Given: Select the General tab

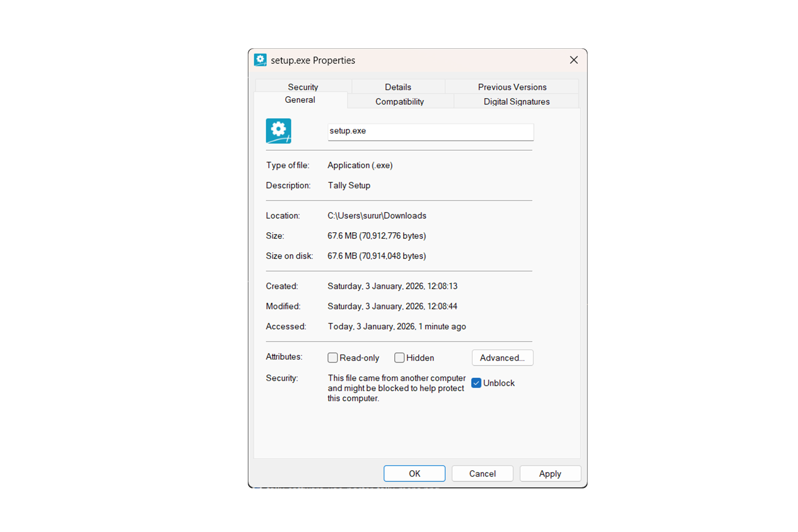Looking at the screenshot, I should point(300,100).
